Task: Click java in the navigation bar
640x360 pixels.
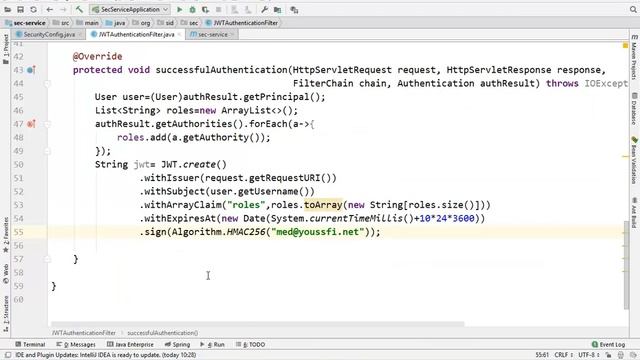Action: (116, 23)
